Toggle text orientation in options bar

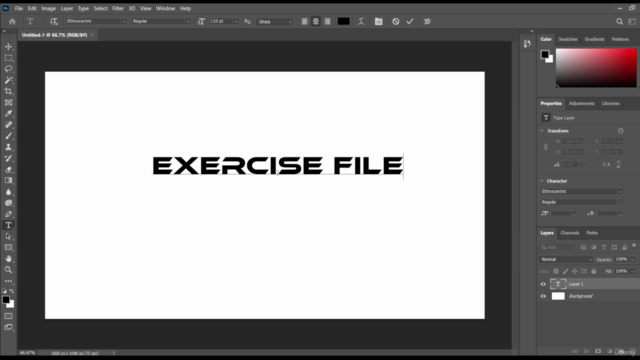tap(53, 22)
